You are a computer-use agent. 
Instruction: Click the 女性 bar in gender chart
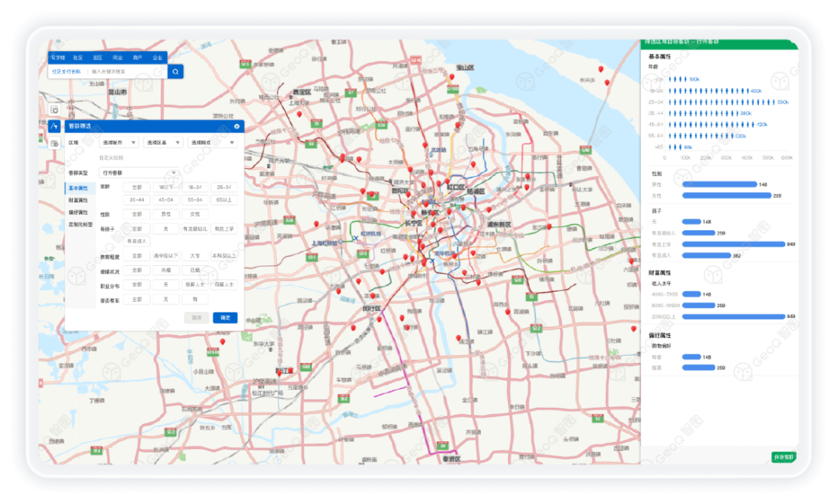725,195
